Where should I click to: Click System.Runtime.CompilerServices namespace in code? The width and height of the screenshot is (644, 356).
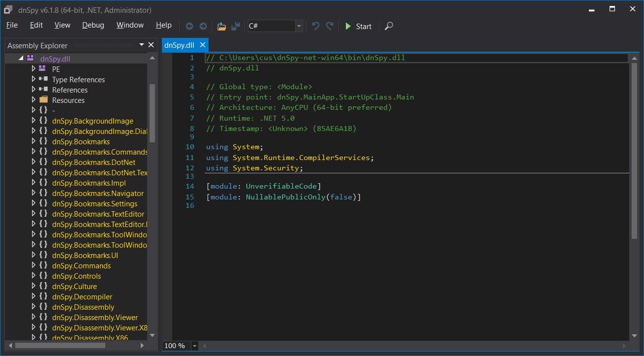[302, 158]
